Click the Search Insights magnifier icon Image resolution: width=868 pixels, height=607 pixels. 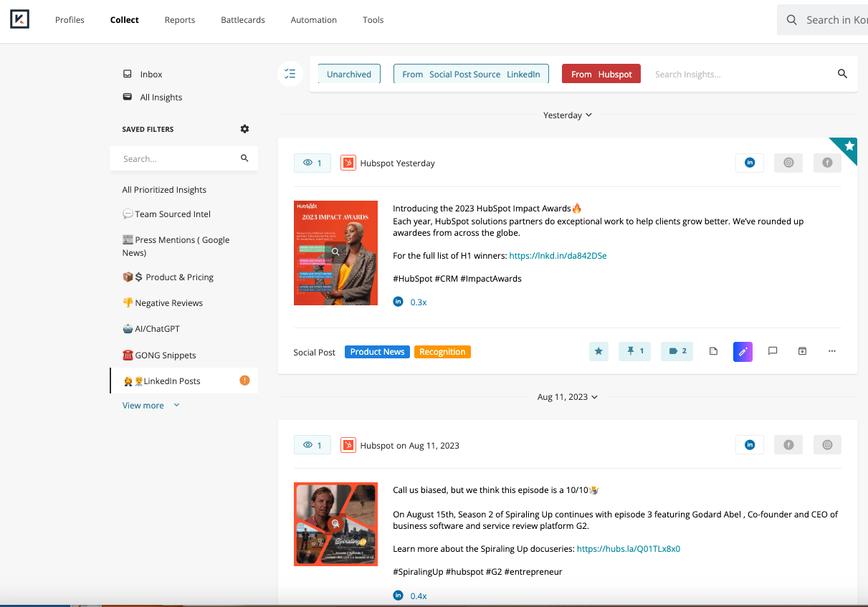point(842,74)
